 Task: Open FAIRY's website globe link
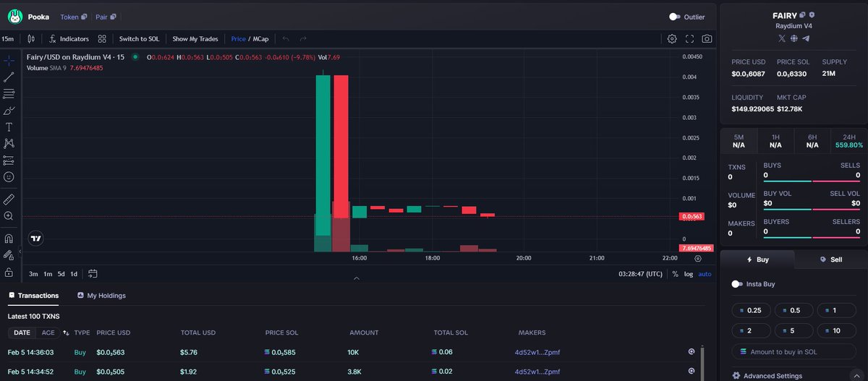pos(793,38)
